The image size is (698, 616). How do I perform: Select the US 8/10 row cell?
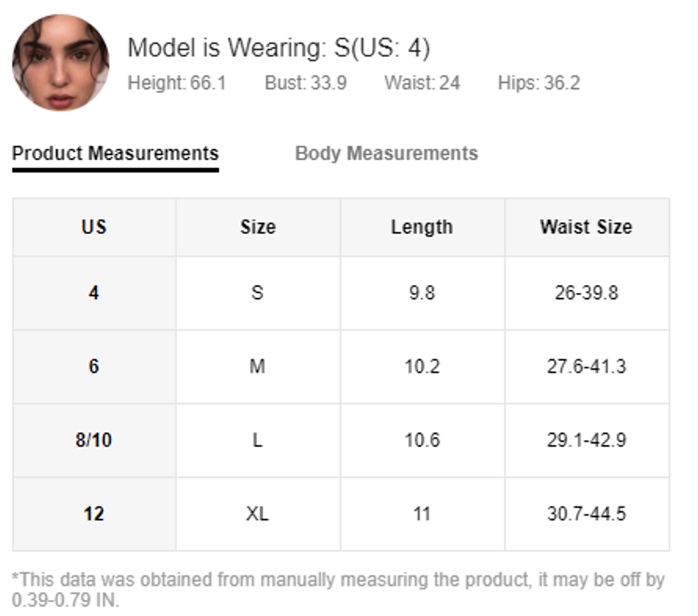pyautogui.click(x=94, y=441)
